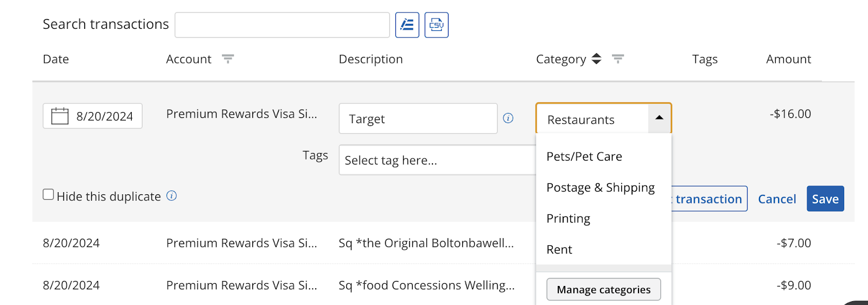This screenshot has width=868, height=305.
Task: Open the Account column filter icon
Action: coord(228,59)
